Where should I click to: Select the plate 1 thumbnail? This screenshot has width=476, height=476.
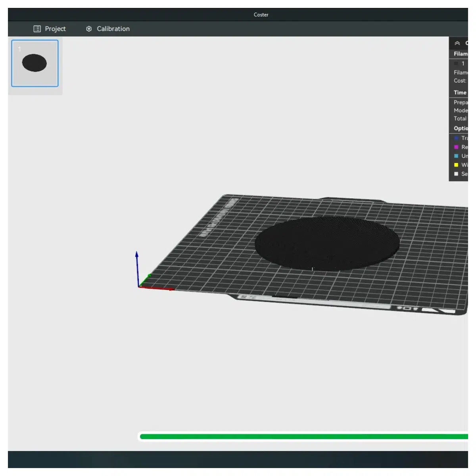(35, 63)
